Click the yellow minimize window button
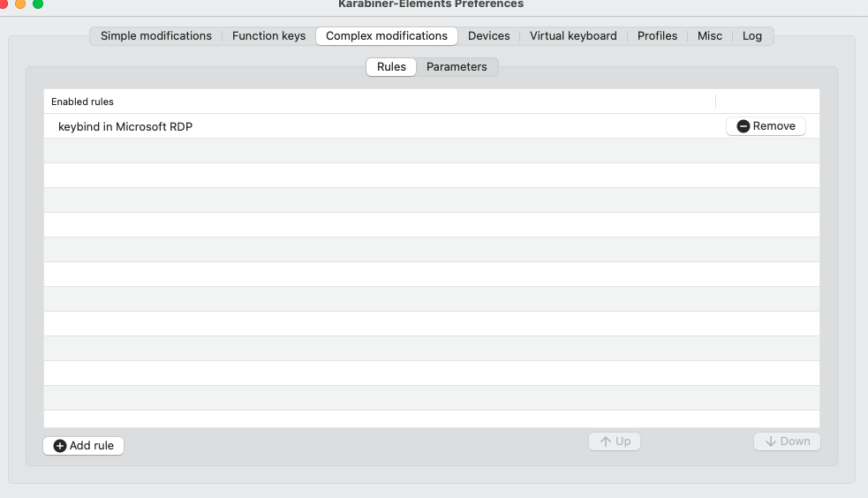Image resolution: width=868 pixels, height=498 pixels. tap(20, 4)
